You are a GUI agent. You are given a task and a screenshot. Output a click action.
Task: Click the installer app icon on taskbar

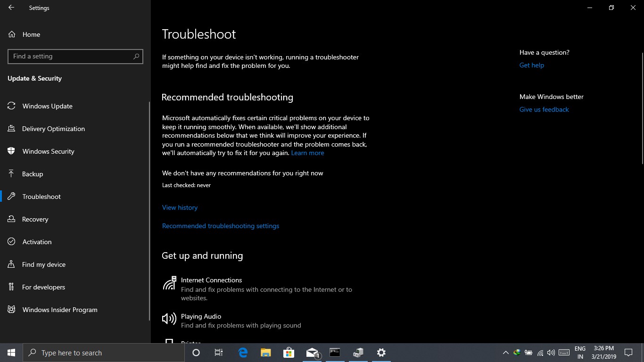tap(358, 353)
